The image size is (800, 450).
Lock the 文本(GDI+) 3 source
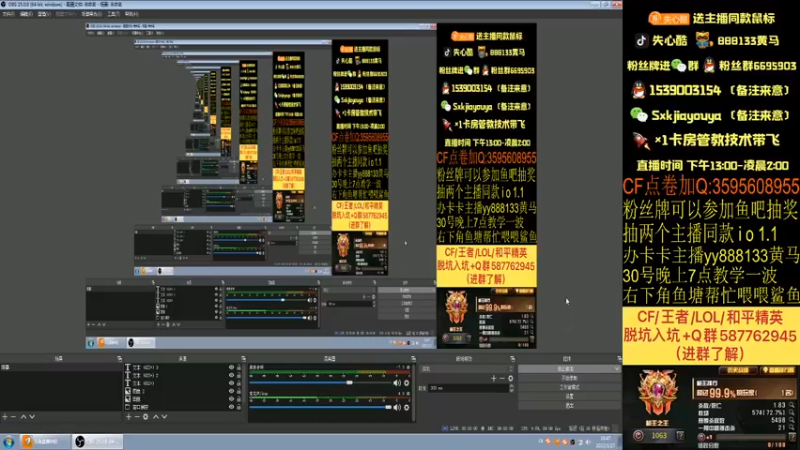[239, 367]
